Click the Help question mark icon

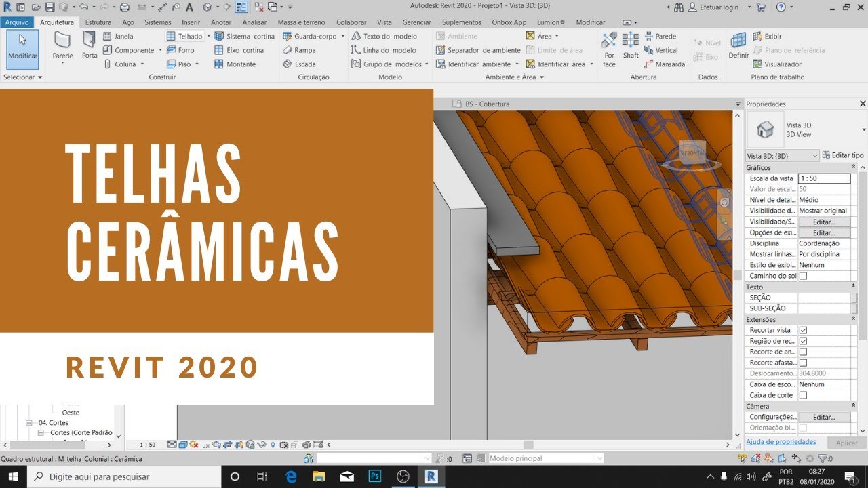(781, 7)
